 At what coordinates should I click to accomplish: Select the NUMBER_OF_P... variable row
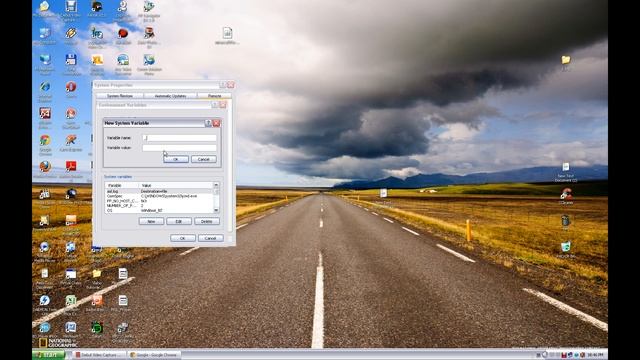pos(159,206)
